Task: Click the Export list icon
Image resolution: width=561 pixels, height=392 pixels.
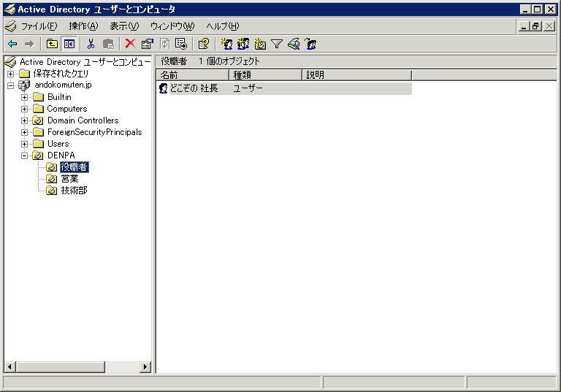Action: click(x=181, y=44)
